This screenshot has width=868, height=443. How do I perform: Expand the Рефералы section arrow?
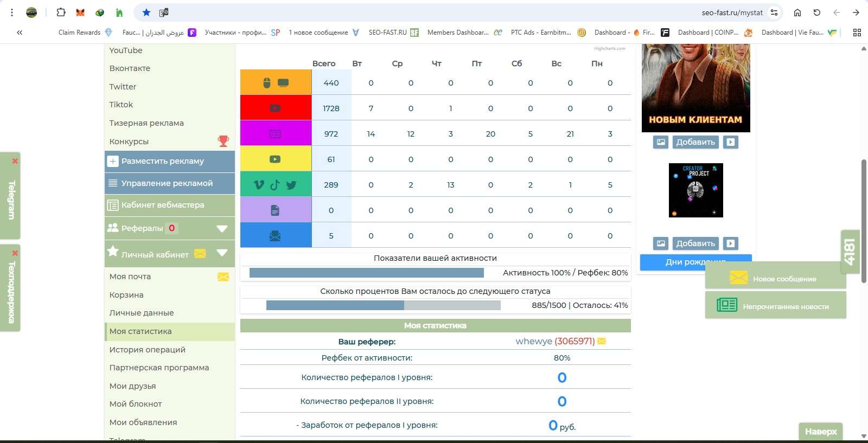222,228
